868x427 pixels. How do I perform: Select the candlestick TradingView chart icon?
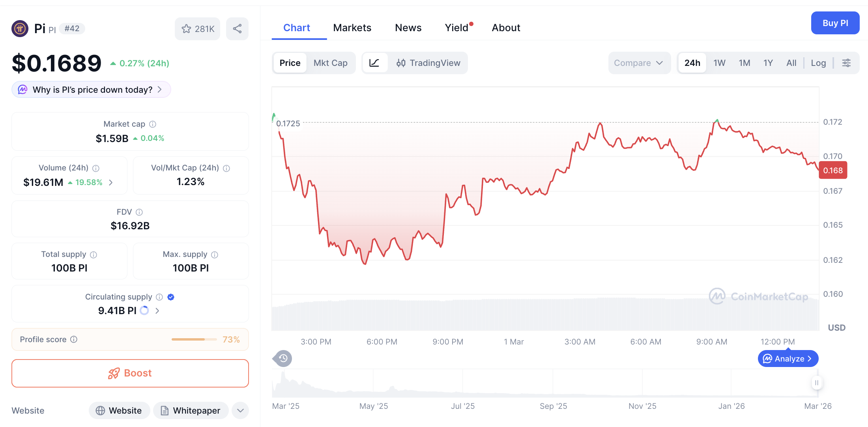coord(402,63)
